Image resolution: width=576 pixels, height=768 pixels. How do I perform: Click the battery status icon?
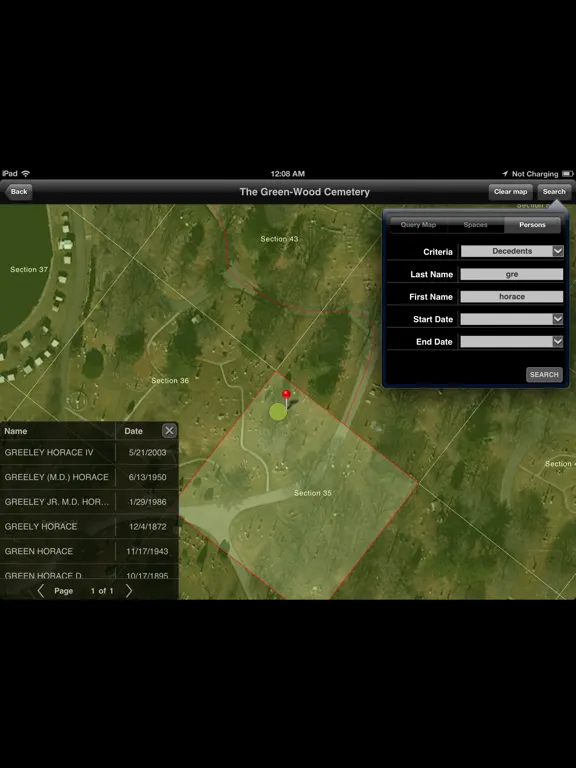(567, 173)
